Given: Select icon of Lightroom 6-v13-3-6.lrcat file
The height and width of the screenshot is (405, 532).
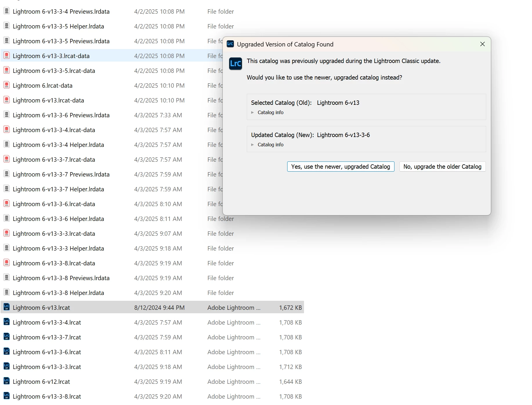Looking at the screenshot, I should click(7, 352).
